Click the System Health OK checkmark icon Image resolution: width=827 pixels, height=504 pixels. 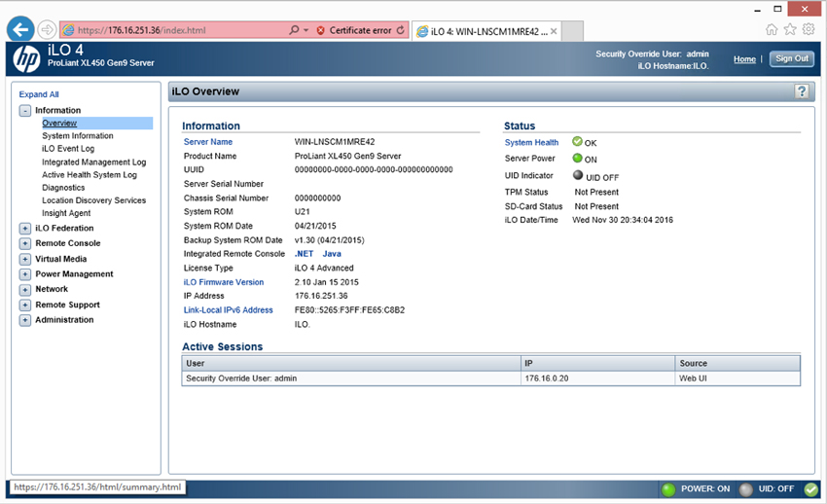[x=577, y=141]
